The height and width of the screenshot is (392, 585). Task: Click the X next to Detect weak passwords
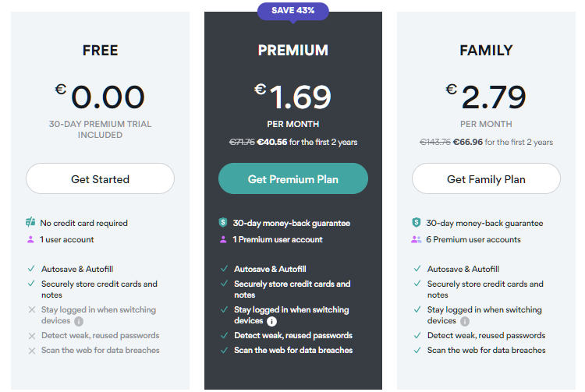[32, 336]
